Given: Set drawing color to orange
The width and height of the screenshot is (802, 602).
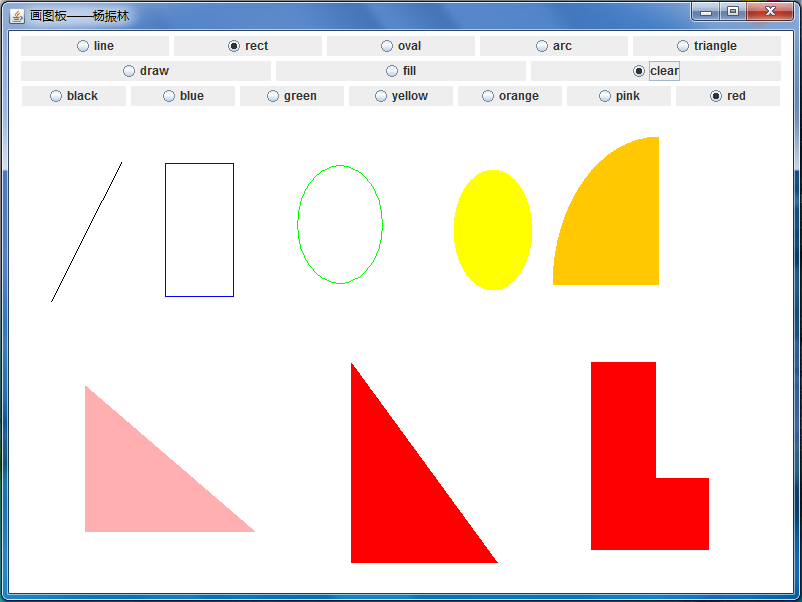Looking at the screenshot, I should pos(510,96).
